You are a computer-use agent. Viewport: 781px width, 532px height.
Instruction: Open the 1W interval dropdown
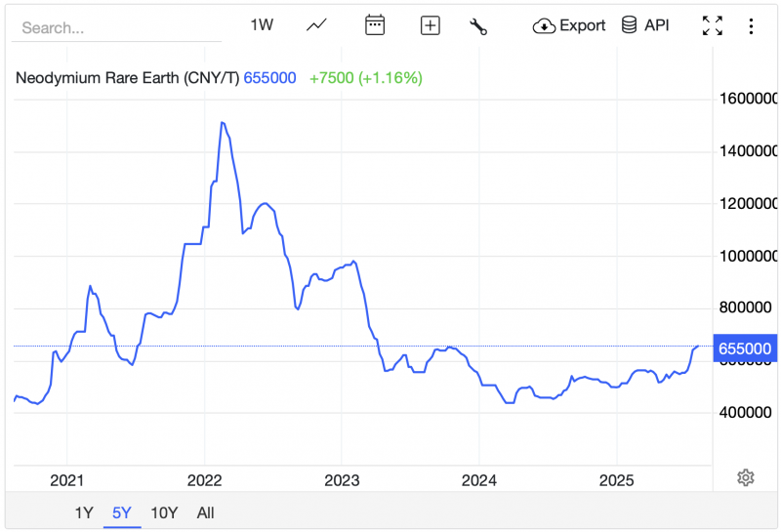[262, 25]
